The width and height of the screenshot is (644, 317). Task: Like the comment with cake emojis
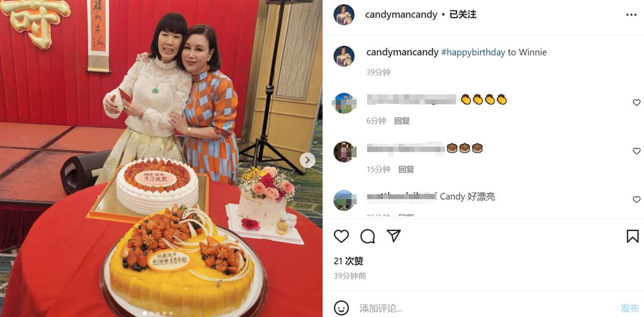(636, 151)
